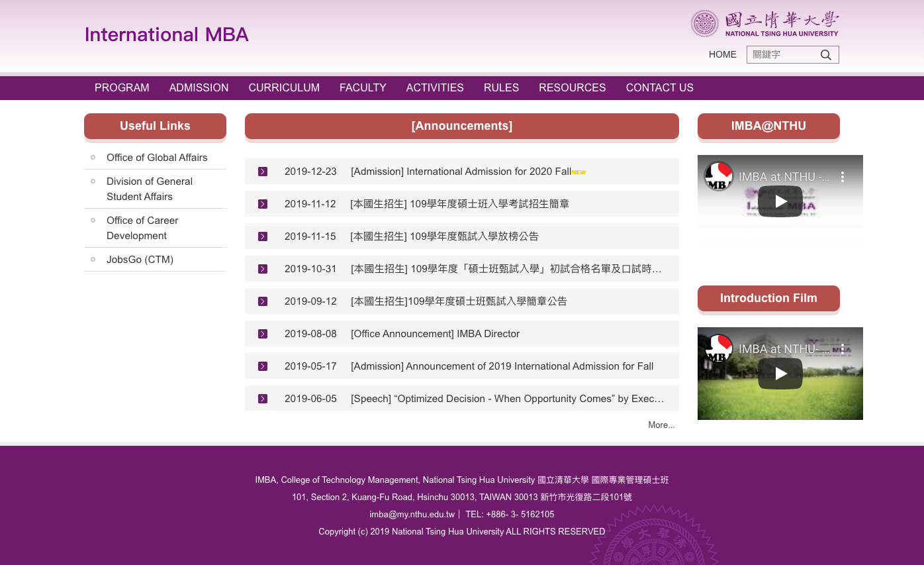Click channel avatar on Introduction Film video
Viewport: 924px width, 565px height.
718,348
